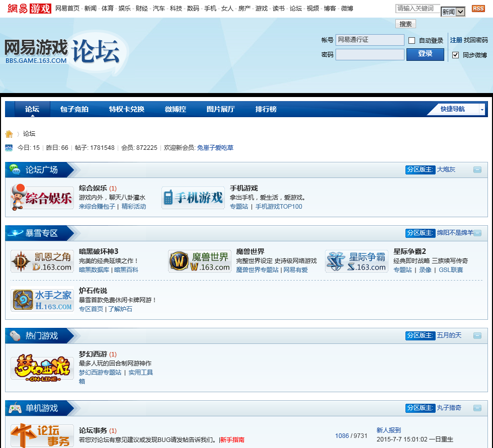
Task: Click 科技 in the top navigation
Action: pos(176,9)
